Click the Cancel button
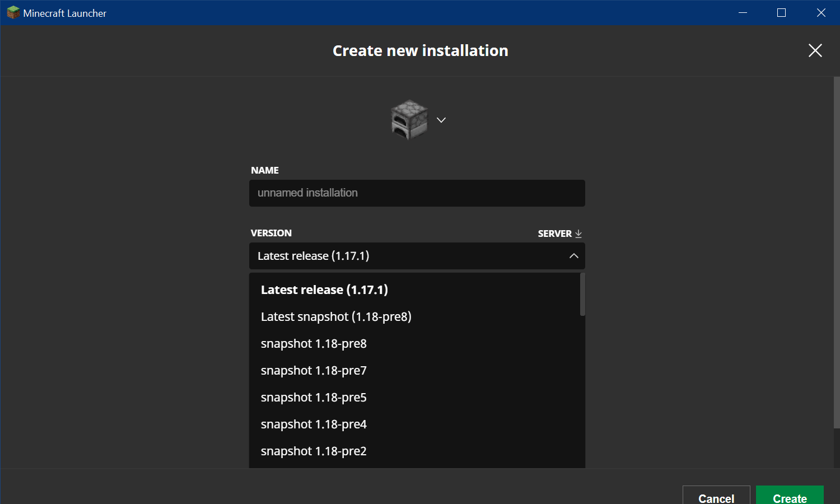The image size is (840, 504). pos(716,496)
